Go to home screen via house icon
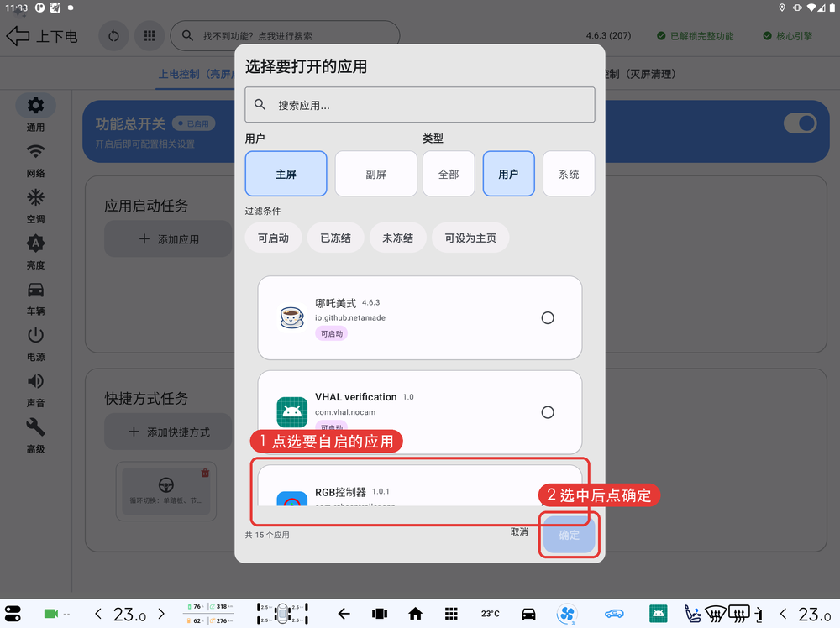840x628 pixels. click(415, 614)
